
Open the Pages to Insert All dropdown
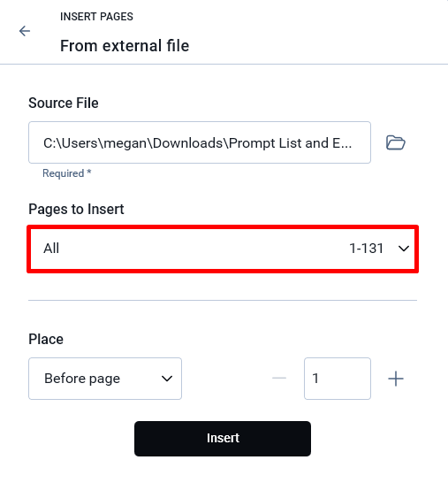point(223,249)
